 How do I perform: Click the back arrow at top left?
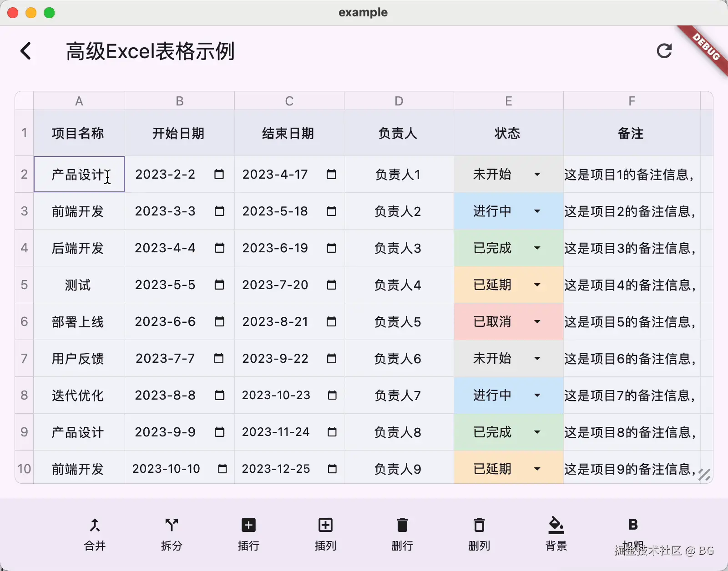26,51
